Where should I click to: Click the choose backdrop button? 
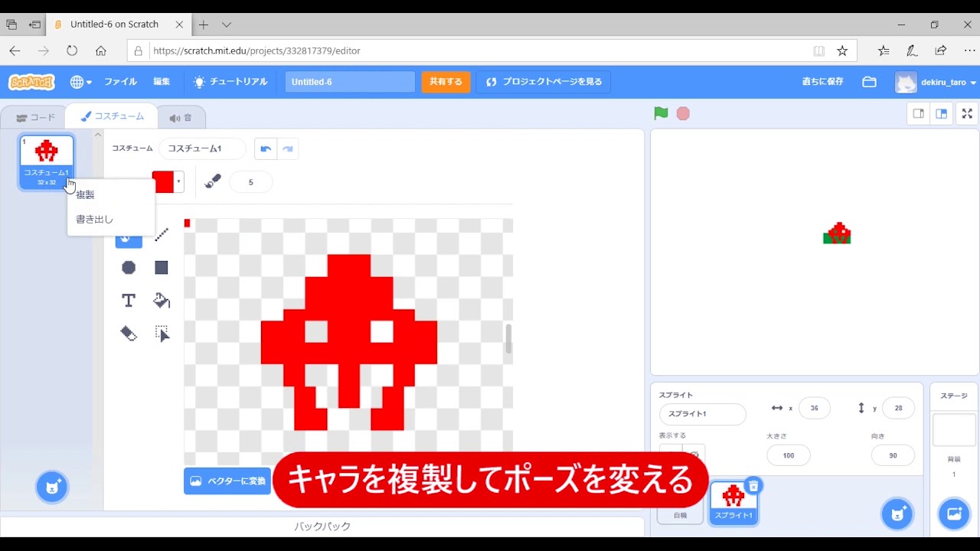[954, 514]
